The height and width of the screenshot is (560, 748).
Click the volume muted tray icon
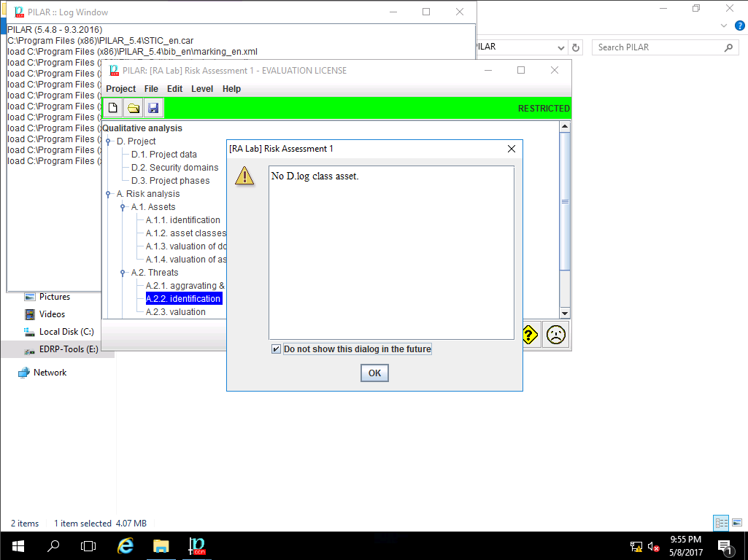(x=654, y=547)
